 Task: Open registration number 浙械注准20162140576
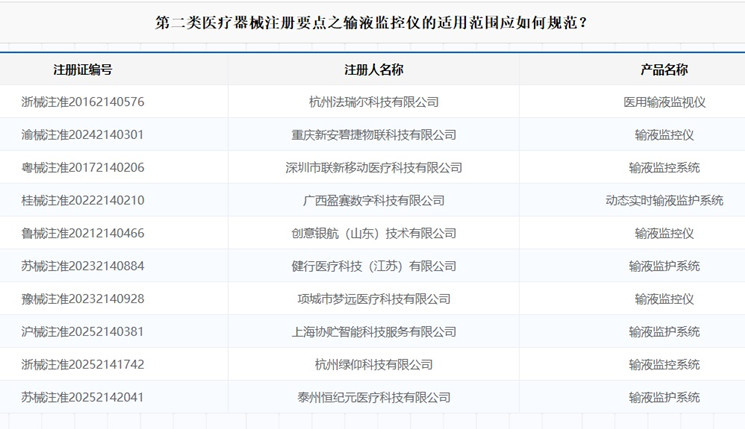(82, 102)
